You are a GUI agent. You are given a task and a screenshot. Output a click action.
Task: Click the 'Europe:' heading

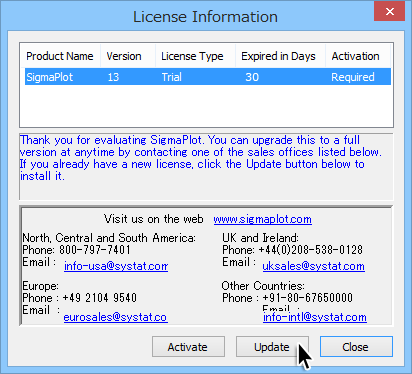click(40, 286)
